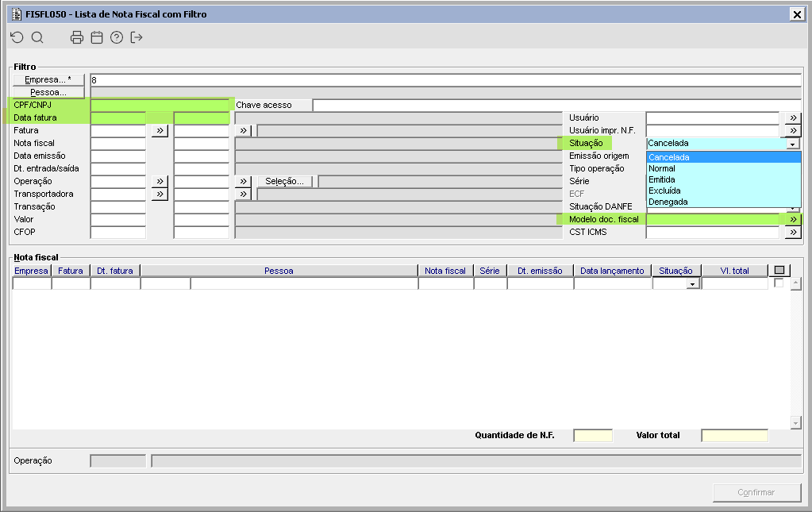The image size is (812, 512).
Task: Open the help question-mark icon
Action: (x=117, y=37)
